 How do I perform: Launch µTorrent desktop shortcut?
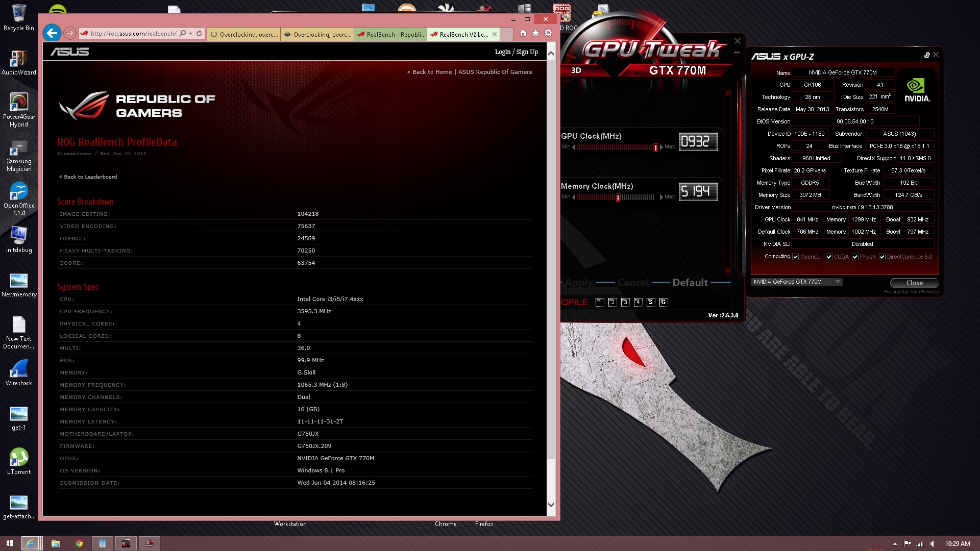19,461
